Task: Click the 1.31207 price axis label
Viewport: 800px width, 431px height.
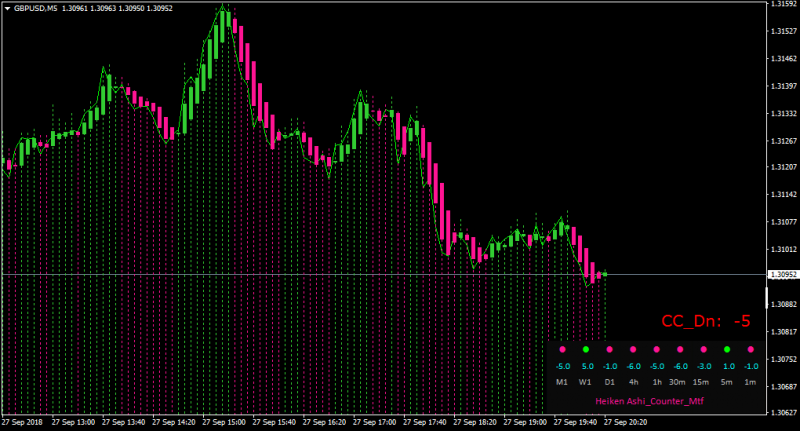Action: coord(783,167)
